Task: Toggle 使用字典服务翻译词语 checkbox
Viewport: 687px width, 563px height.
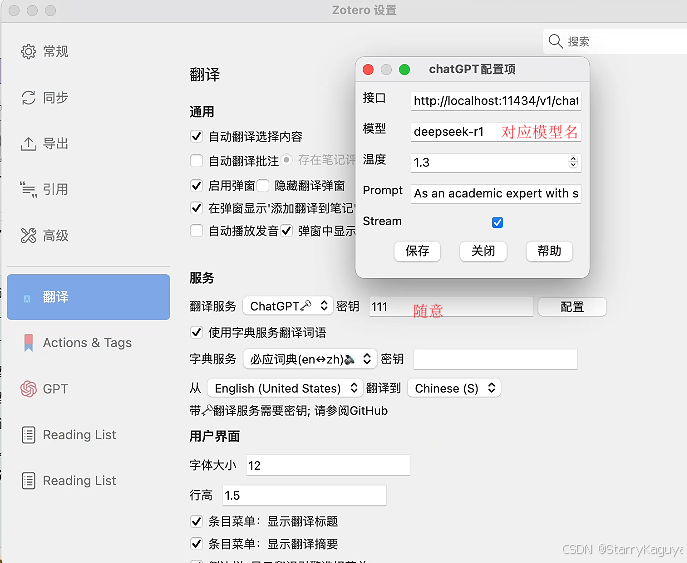Action: pyautogui.click(x=196, y=332)
